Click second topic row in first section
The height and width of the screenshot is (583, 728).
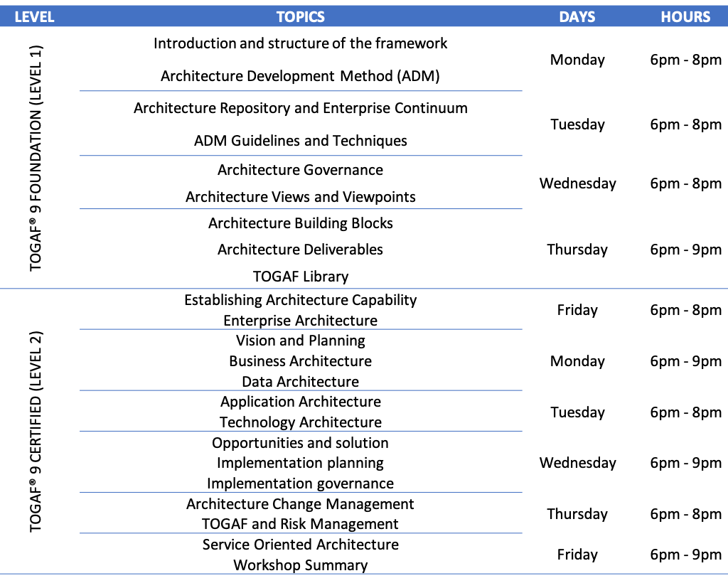[x=300, y=124]
